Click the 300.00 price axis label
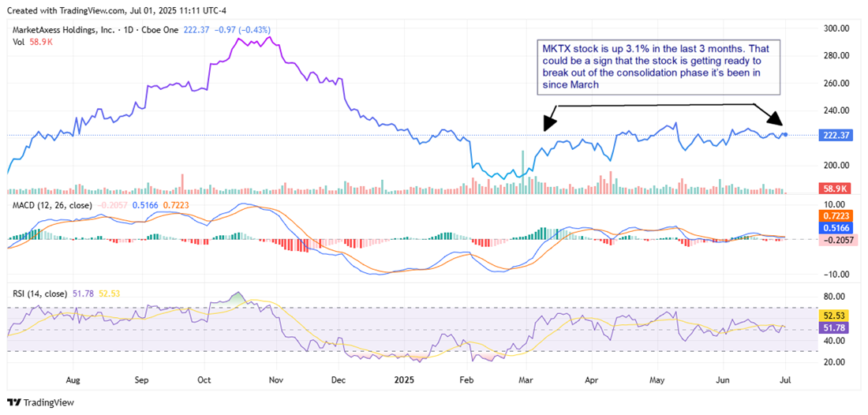The width and height of the screenshot is (868, 415). click(x=838, y=28)
